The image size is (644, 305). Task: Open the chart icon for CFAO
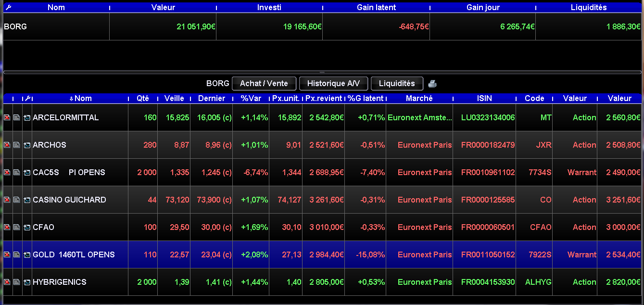click(x=27, y=228)
